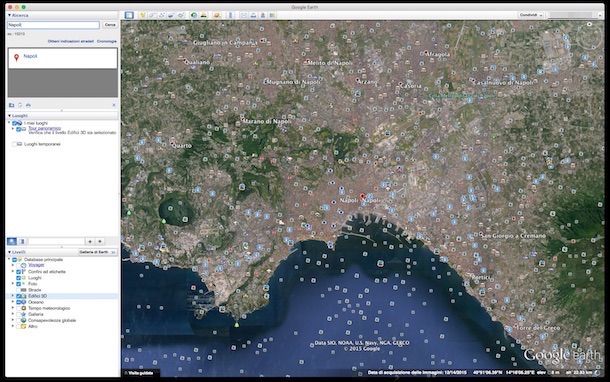
Task: Toggle the Database principale checkbox
Action: click(14, 259)
